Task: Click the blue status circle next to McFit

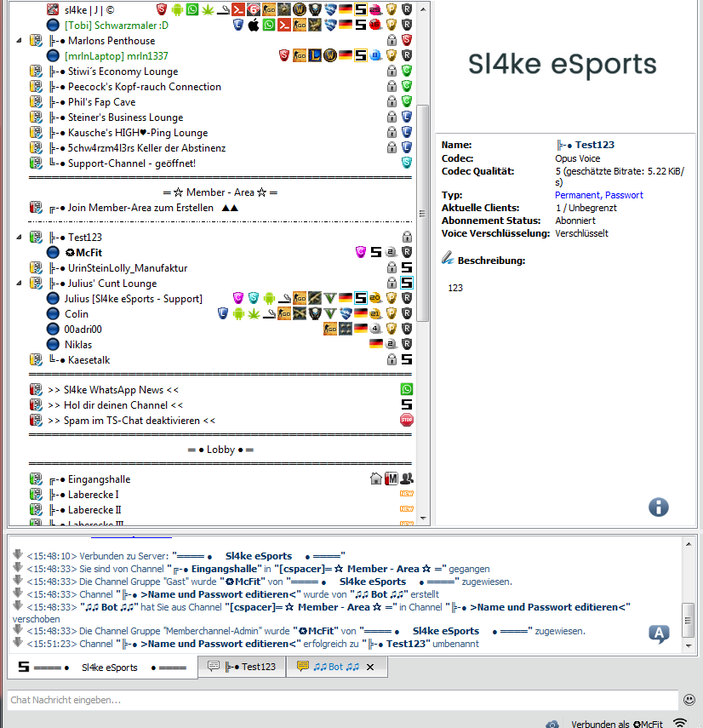Action: click(x=53, y=252)
